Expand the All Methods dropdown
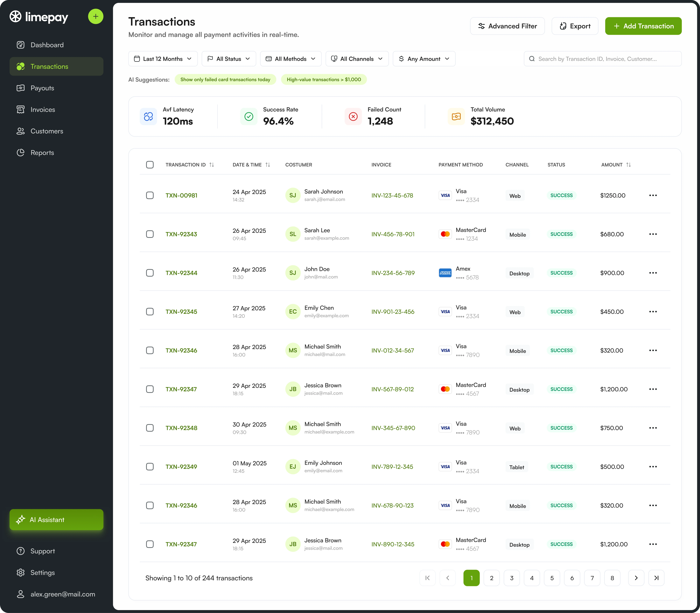 click(x=291, y=59)
